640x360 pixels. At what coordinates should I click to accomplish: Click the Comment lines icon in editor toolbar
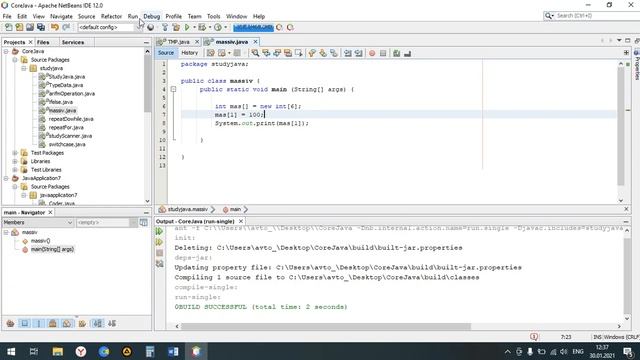(x=396, y=53)
